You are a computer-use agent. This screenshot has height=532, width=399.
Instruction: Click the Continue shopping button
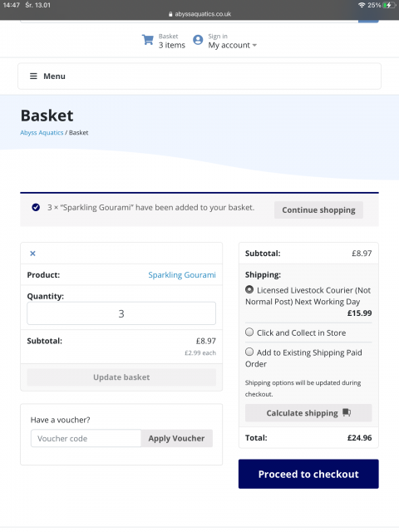click(318, 210)
